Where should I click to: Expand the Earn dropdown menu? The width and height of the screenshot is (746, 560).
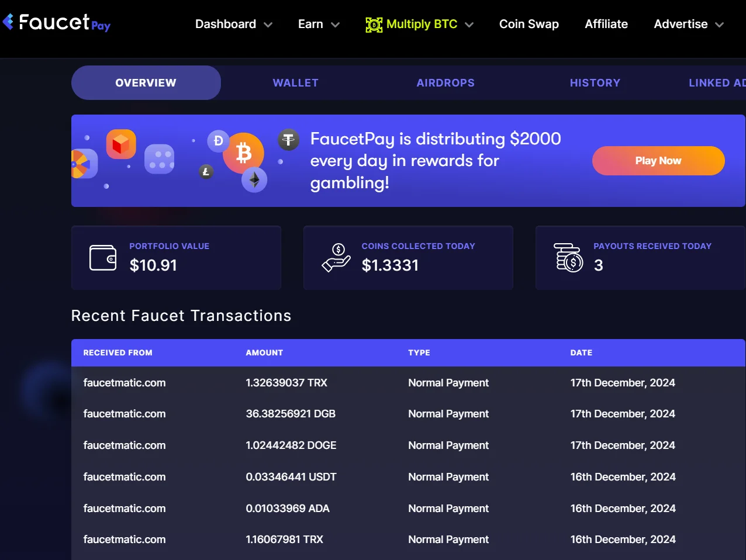tap(319, 25)
